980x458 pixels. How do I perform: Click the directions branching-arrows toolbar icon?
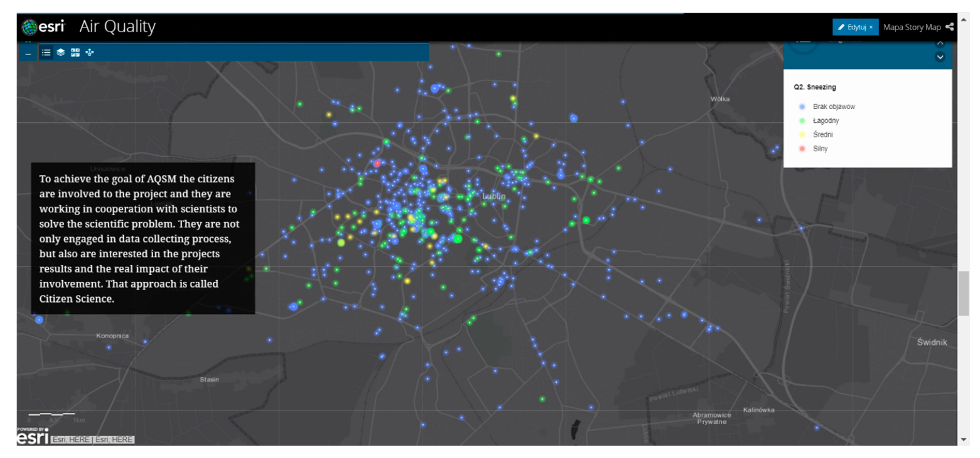[90, 53]
